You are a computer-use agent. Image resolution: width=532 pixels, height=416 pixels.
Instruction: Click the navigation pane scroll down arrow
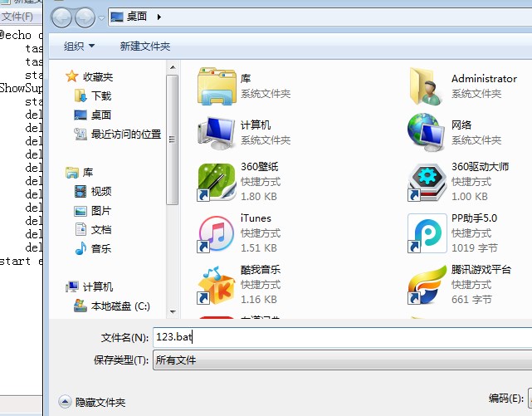[173, 311]
